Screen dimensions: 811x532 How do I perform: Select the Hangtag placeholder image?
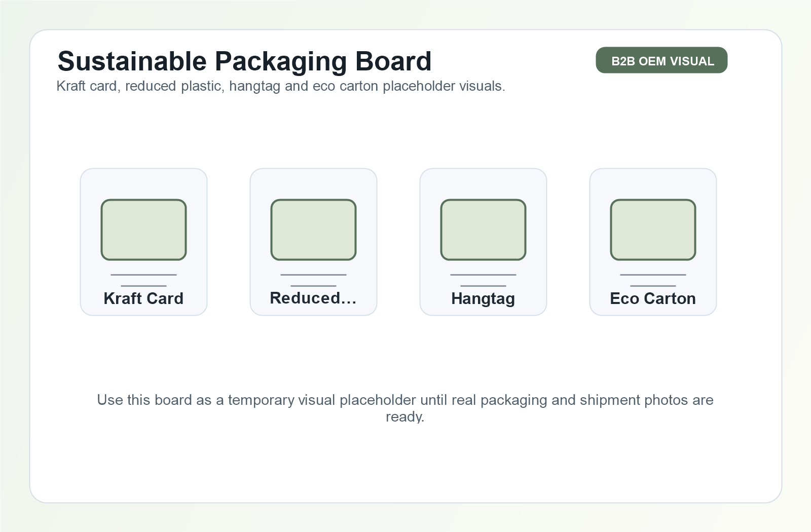point(484,230)
